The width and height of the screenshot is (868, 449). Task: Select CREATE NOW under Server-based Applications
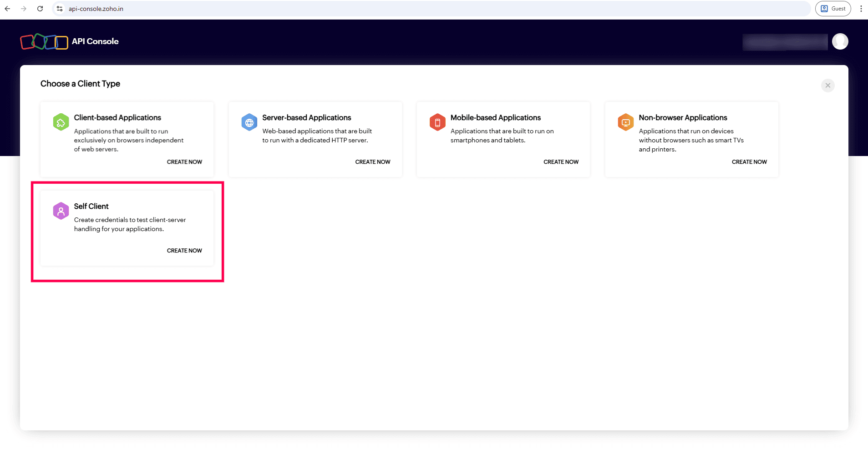[372, 161]
